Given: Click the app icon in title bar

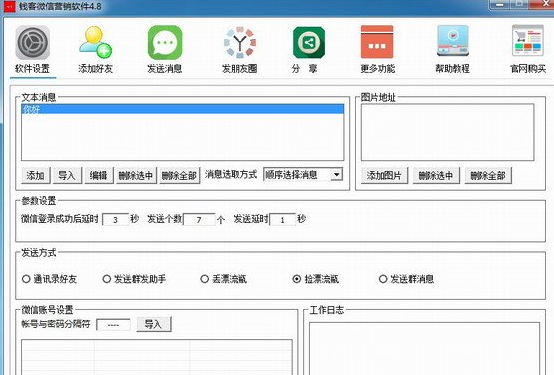Looking at the screenshot, I should (9, 6).
